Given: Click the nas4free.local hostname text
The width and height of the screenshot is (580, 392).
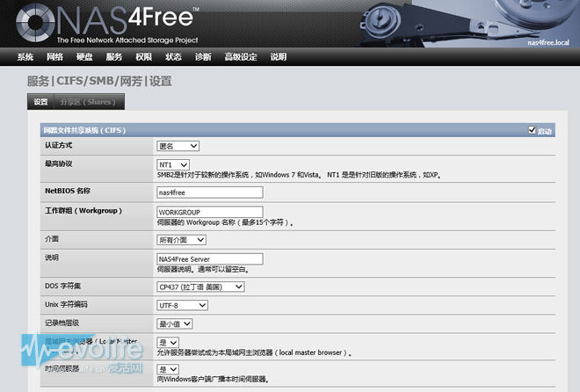Looking at the screenshot, I should [548, 42].
